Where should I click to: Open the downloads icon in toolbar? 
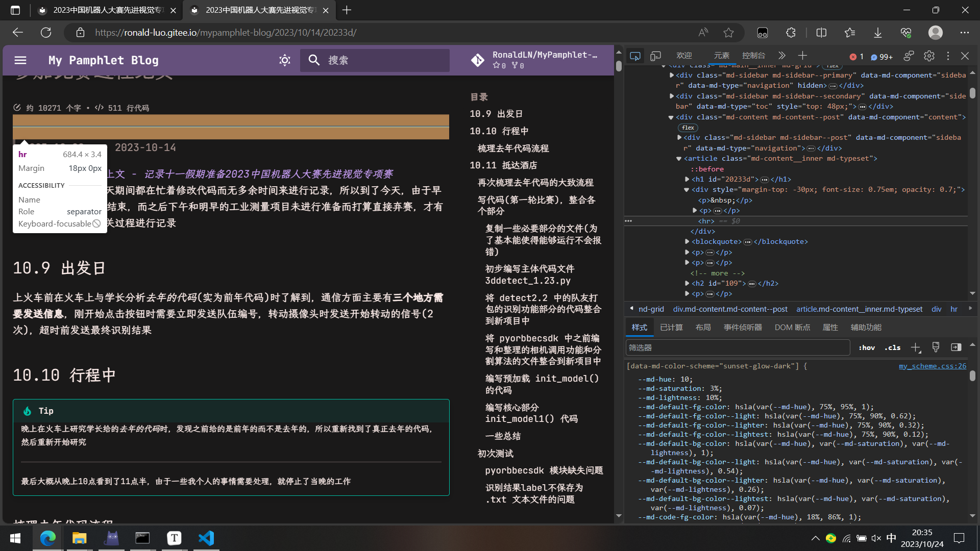pos(877,33)
